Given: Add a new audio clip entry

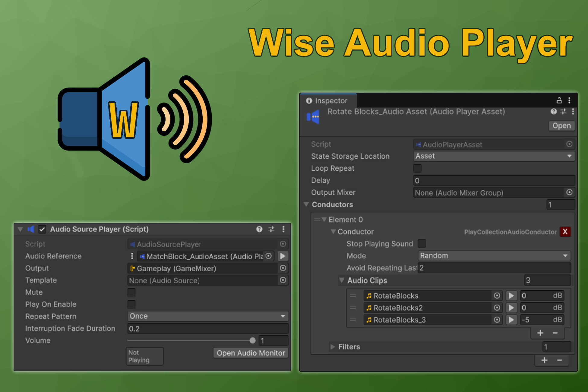Looking at the screenshot, I should coord(540,333).
